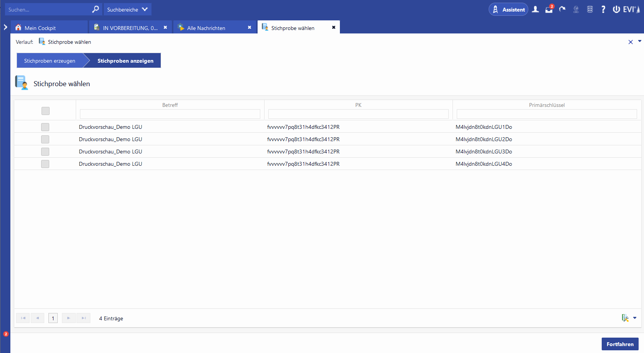The width and height of the screenshot is (644, 353).
Task: Click the search magnifier icon
Action: tap(95, 9)
